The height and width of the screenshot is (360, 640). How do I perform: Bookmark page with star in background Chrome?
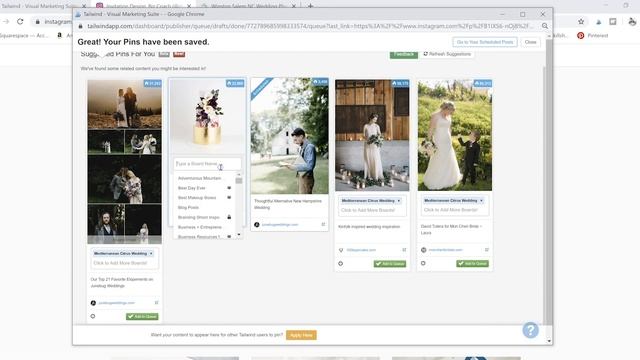(x=581, y=22)
